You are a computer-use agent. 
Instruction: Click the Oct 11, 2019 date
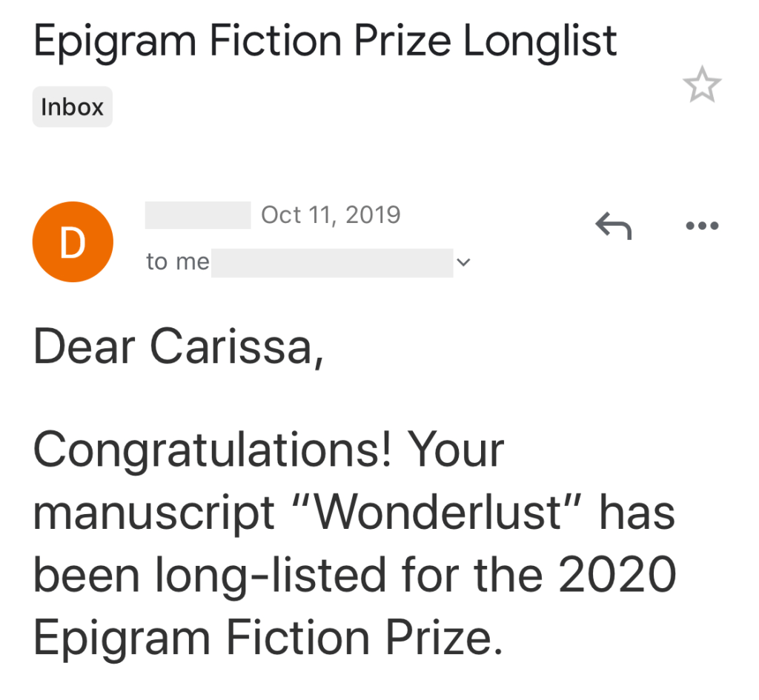tap(331, 215)
